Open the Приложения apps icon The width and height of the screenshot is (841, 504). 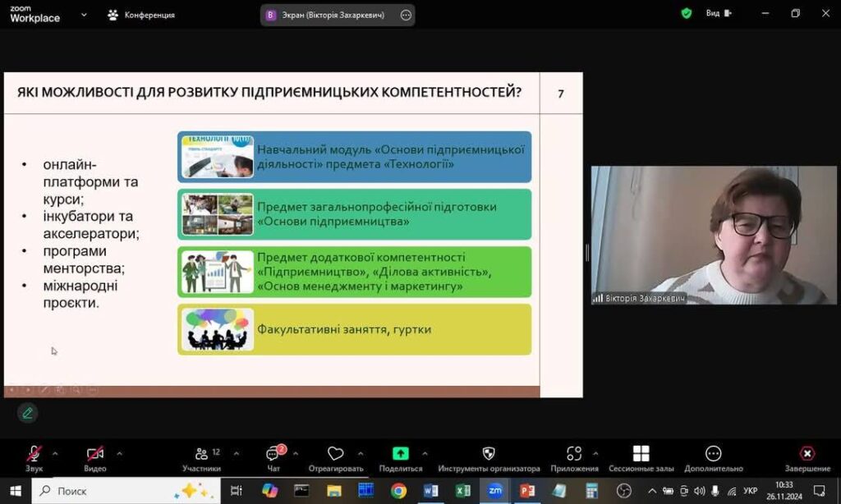pyautogui.click(x=574, y=454)
